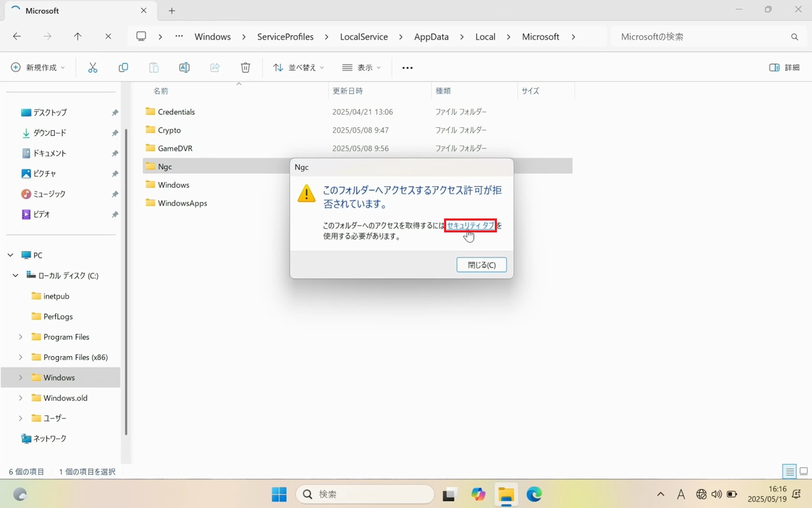
Task: Open the three-dot See more toolbar menu
Action: pos(407,68)
